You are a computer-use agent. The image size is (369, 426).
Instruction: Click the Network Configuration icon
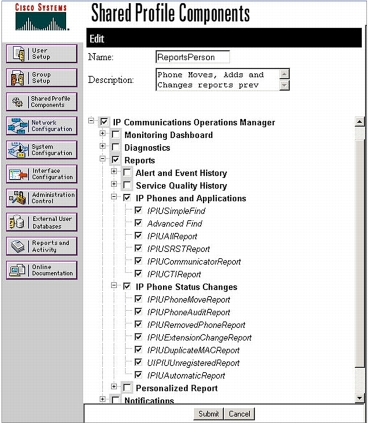click(18, 126)
